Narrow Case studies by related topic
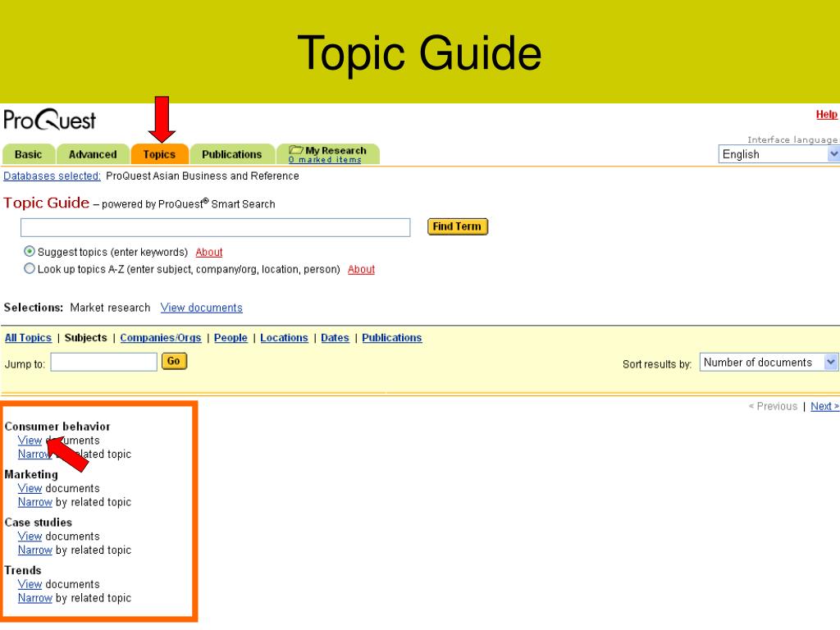 pyautogui.click(x=34, y=550)
